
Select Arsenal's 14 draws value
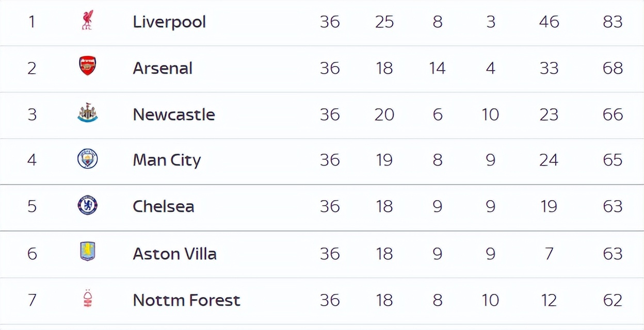click(437, 68)
